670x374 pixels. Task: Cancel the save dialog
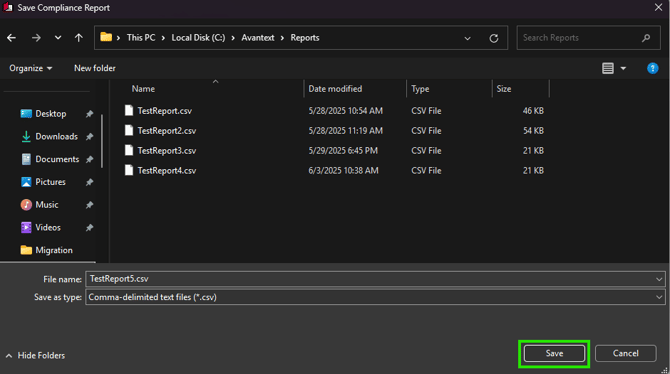pos(626,353)
